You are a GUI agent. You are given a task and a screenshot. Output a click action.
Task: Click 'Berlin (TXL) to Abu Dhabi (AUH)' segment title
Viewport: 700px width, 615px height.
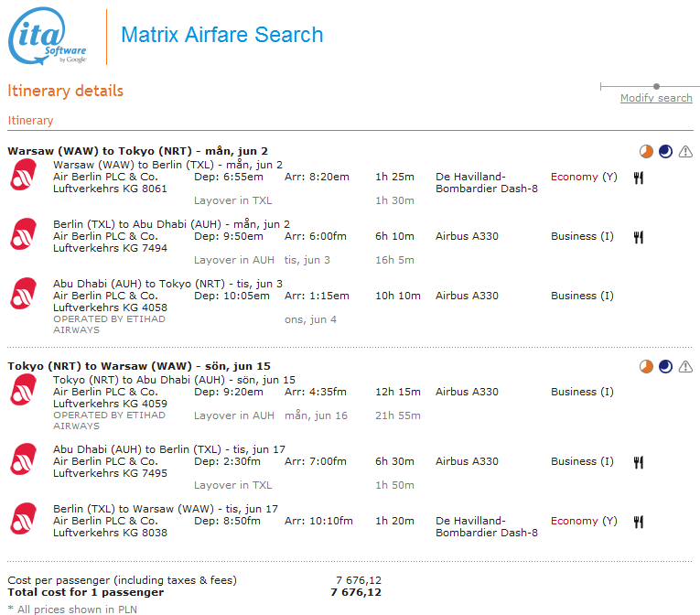137,224
